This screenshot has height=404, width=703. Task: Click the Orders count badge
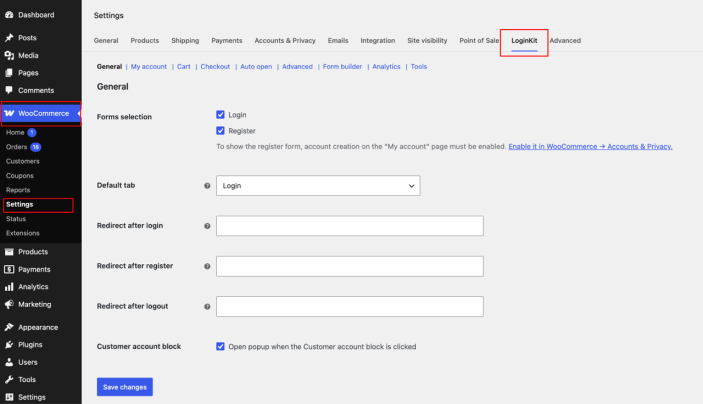click(35, 147)
